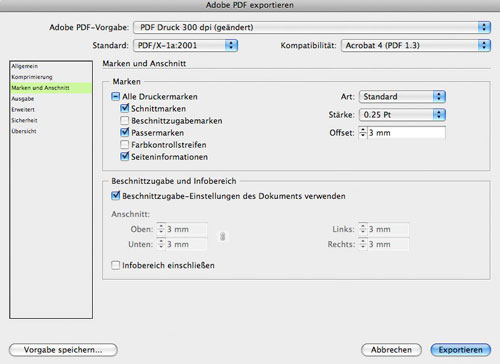
Task: Open the Kompatibilität Acrobat 4 dropdown
Action: pos(416,45)
